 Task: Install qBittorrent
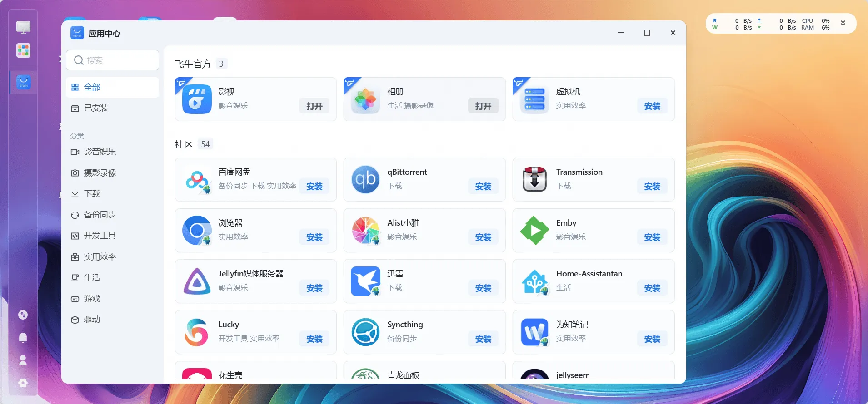tap(484, 187)
